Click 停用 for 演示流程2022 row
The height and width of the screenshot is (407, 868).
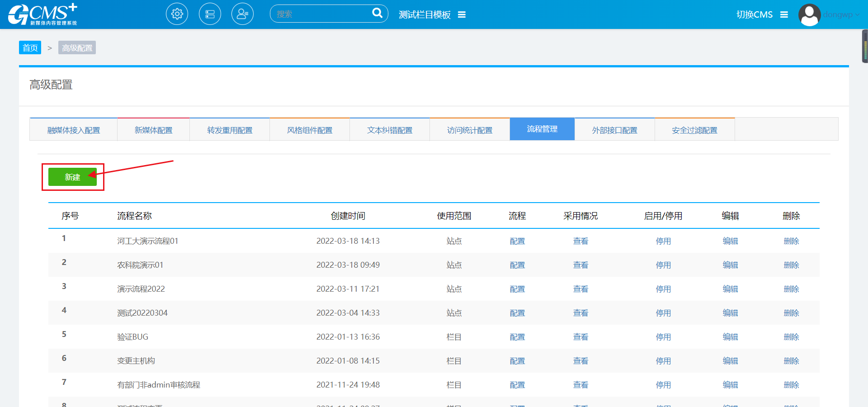[663, 289]
